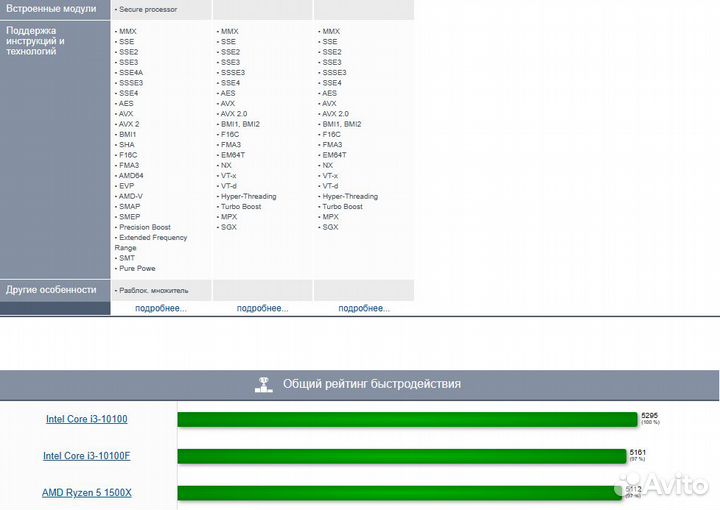Click the trophy icon in the rating header
This screenshot has height=510, width=720.
click(264, 384)
